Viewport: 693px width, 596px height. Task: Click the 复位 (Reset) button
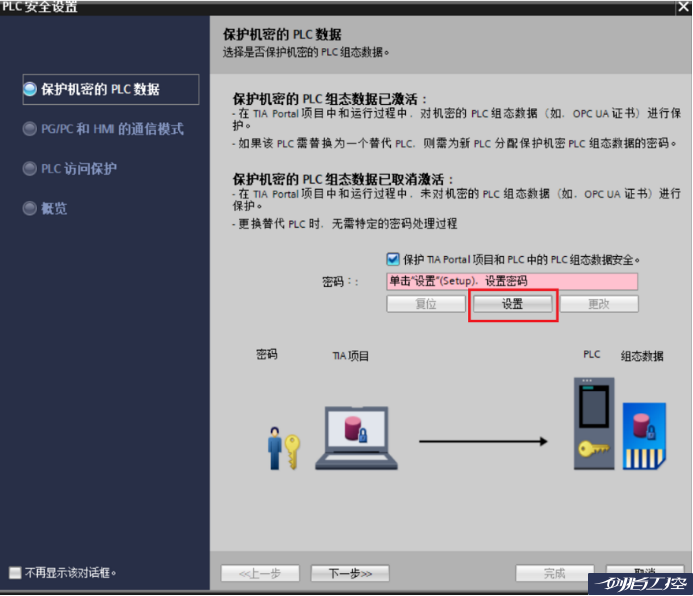coord(426,304)
